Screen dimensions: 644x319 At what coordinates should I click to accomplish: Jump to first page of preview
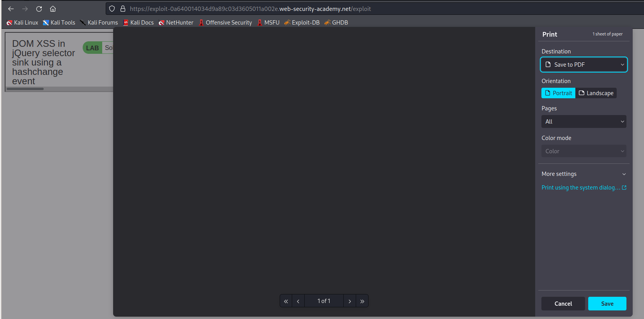point(286,301)
